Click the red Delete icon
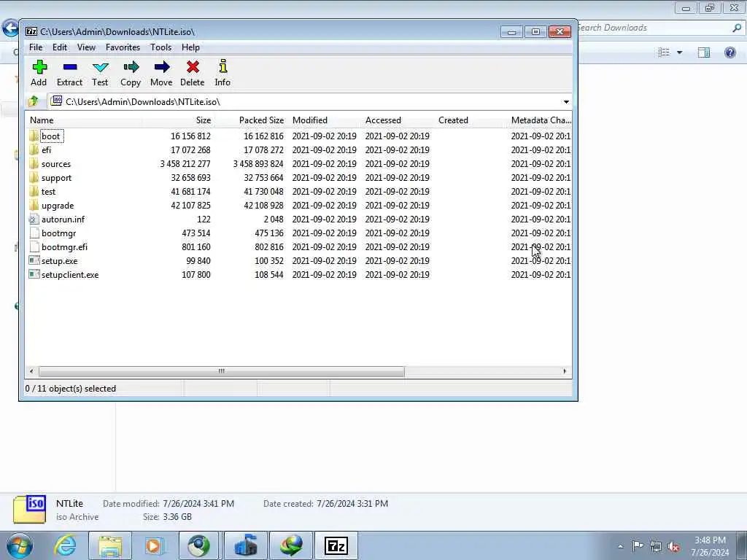747x560 pixels. click(193, 67)
